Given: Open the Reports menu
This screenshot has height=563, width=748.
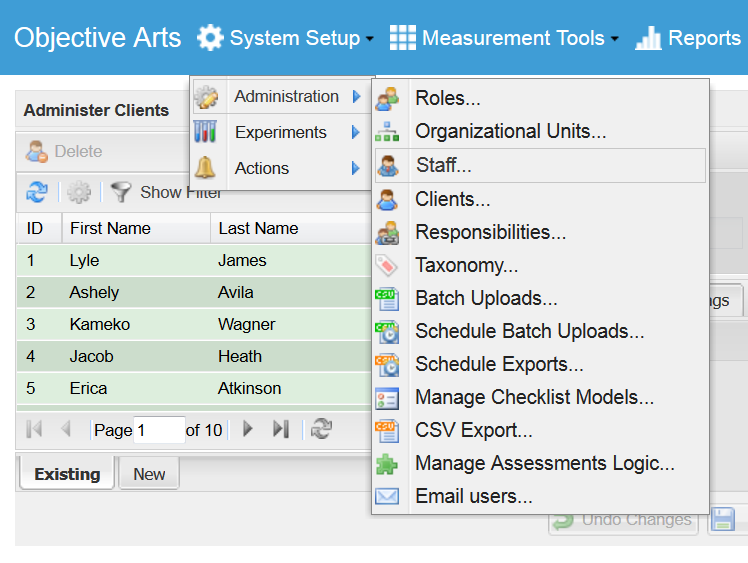Looking at the screenshot, I should (688, 38).
